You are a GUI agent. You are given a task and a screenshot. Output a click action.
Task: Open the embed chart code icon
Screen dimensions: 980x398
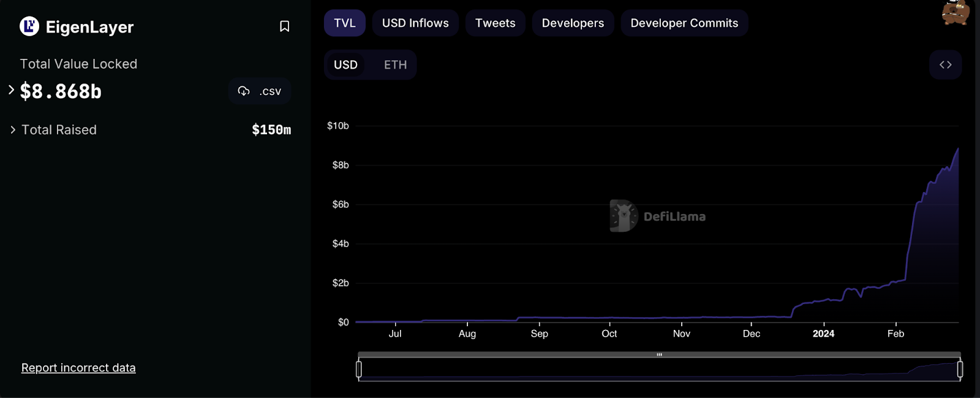945,64
